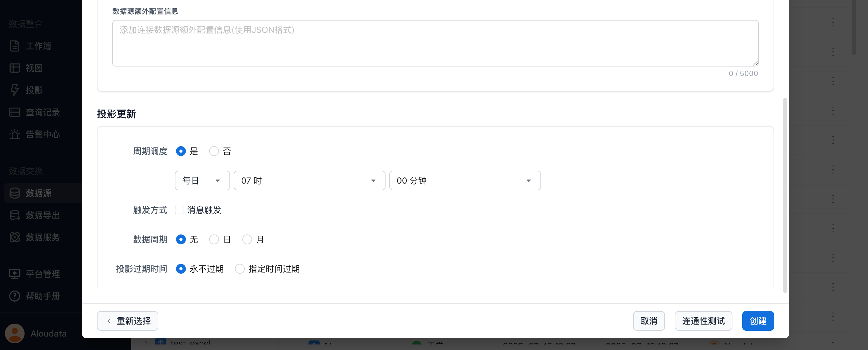Open the 00 分钟 minute dropdown

[465, 181]
